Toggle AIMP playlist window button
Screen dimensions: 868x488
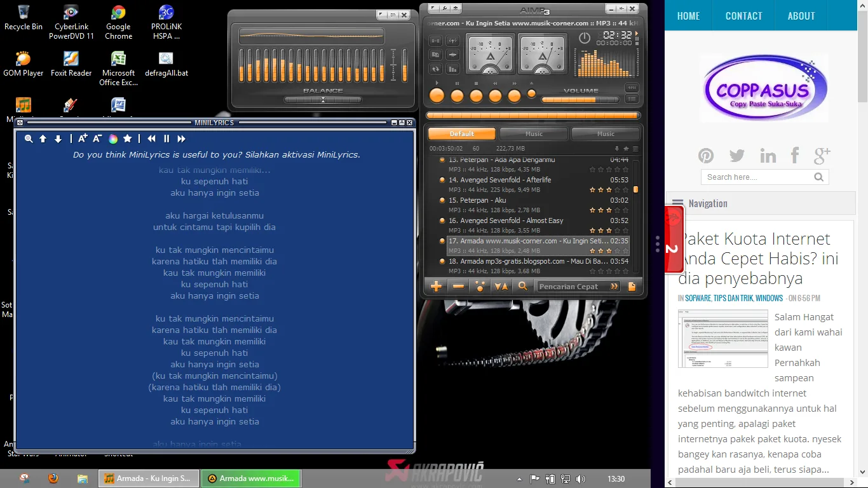pos(632,98)
